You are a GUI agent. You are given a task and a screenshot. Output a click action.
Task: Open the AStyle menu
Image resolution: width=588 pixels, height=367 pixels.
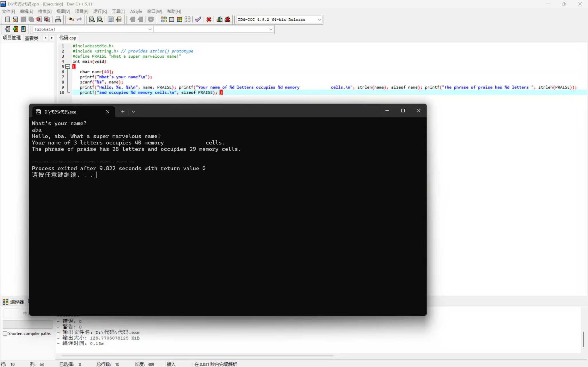pyautogui.click(x=136, y=11)
